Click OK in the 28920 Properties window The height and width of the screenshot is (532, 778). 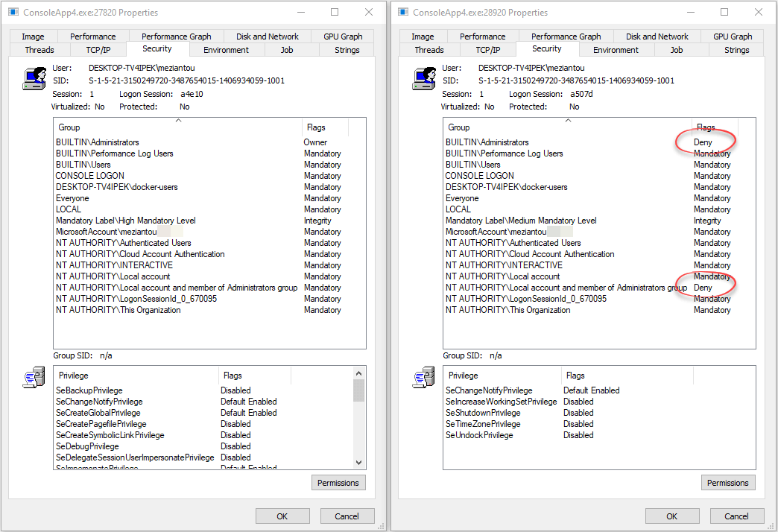click(672, 516)
